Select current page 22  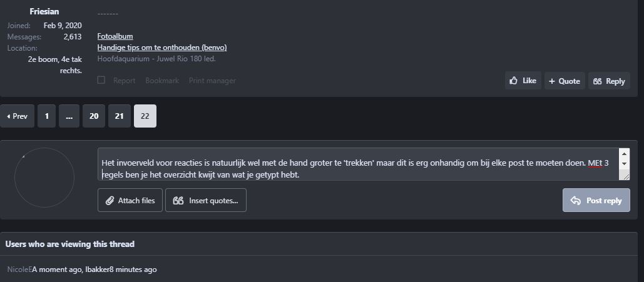coord(145,116)
